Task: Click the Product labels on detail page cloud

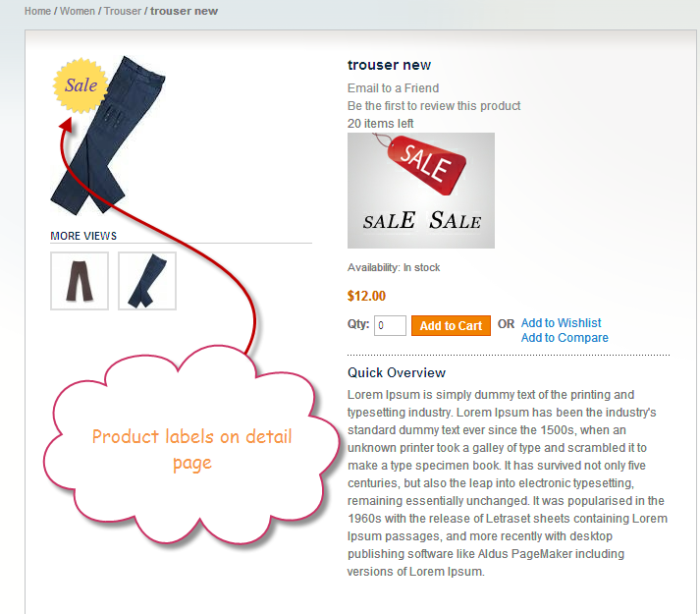Action: [192, 447]
